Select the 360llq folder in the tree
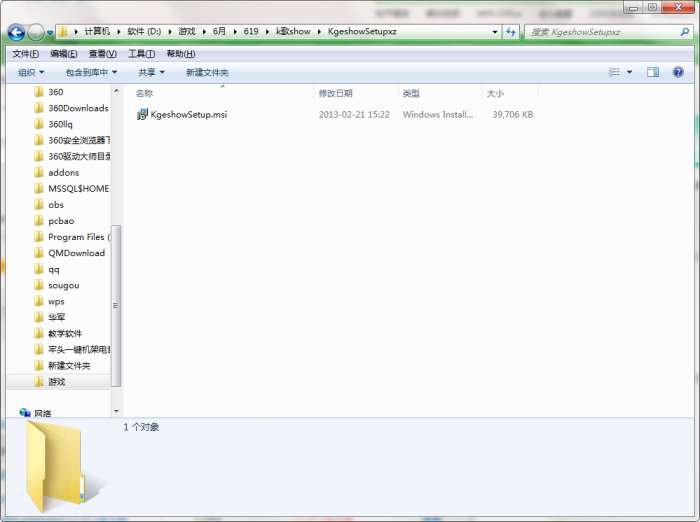 click(60, 124)
